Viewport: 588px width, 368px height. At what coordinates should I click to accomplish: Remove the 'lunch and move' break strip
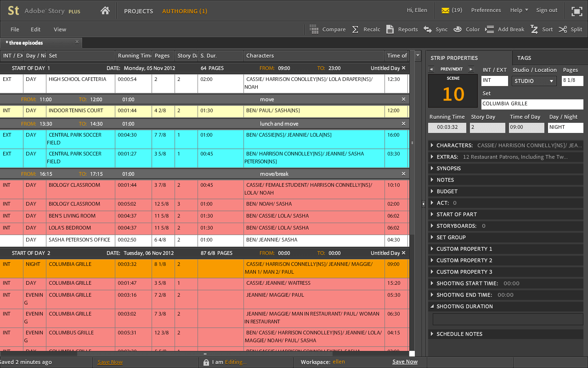(x=403, y=124)
